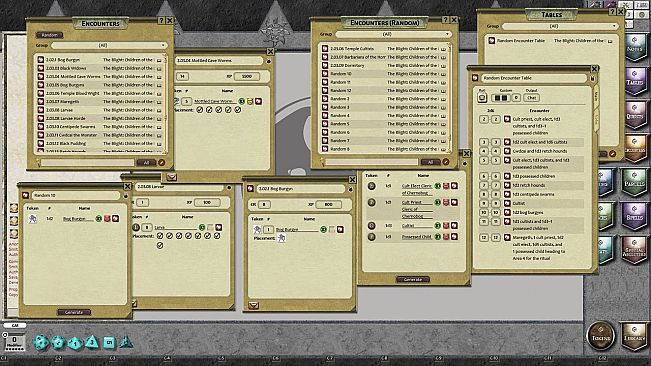This screenshot has height=366, width=651.
Task: Click table row '1d2 bog burgyns'
Action: [x=531, y=212]
